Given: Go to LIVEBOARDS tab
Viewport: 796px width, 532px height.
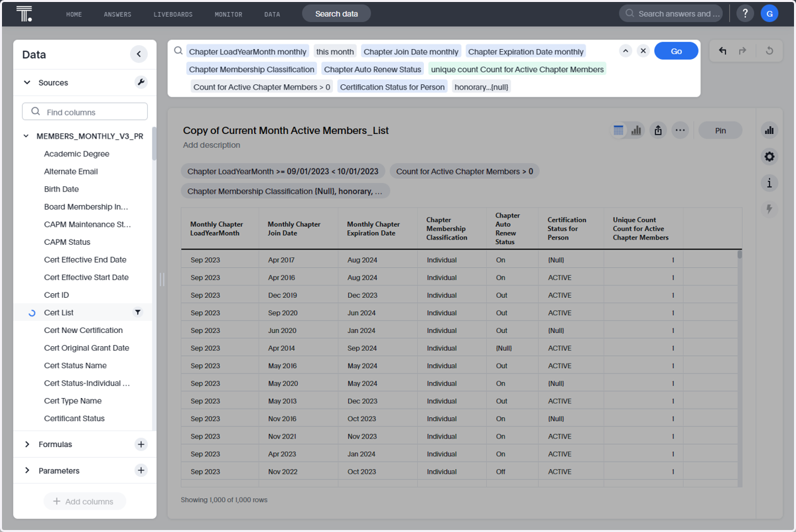Looking at the screenshot, I should [173, 14].
